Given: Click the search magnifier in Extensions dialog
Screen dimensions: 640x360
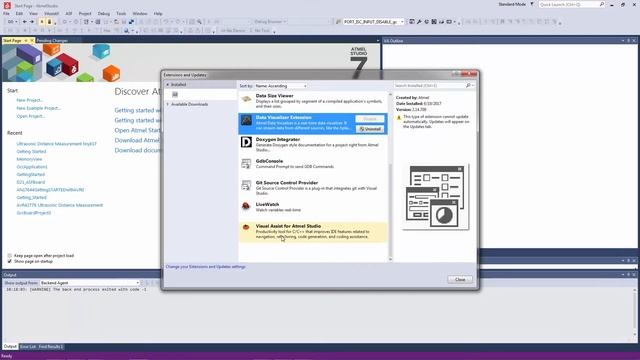Looking at the screenshot, I should click(x=468, y=86).
